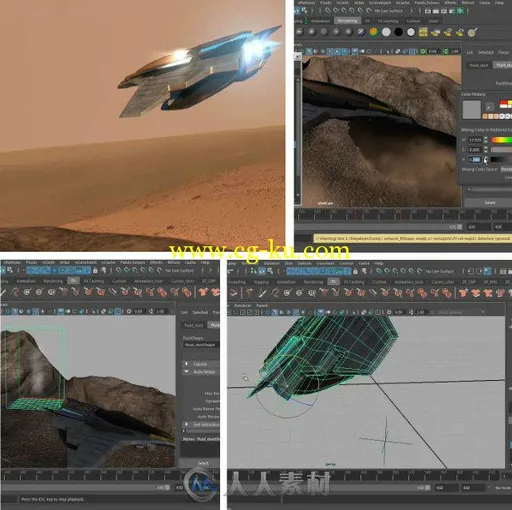
Task: Open sRGB gamma dropdown in bottom-right viewport toolbar
Action: pos(459,312)
